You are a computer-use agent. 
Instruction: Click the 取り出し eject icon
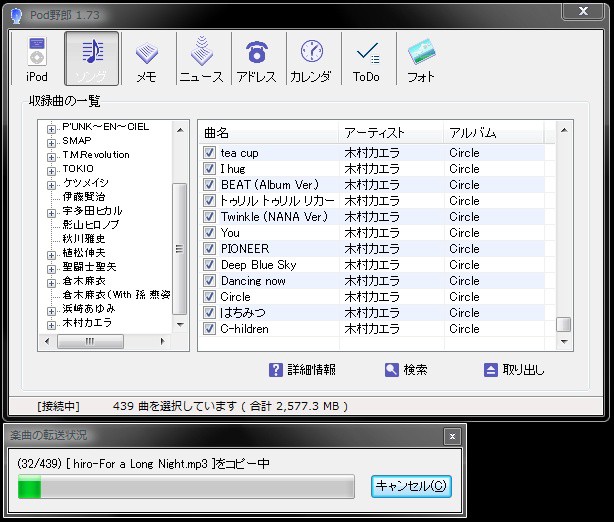[x=491, y=370]
